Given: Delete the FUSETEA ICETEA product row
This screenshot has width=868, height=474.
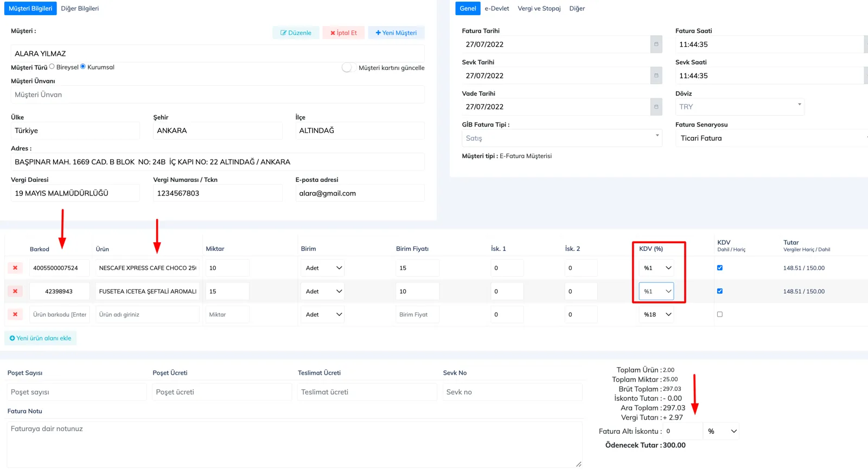Looking at the screenshot, I should click(x=15, y=291).
